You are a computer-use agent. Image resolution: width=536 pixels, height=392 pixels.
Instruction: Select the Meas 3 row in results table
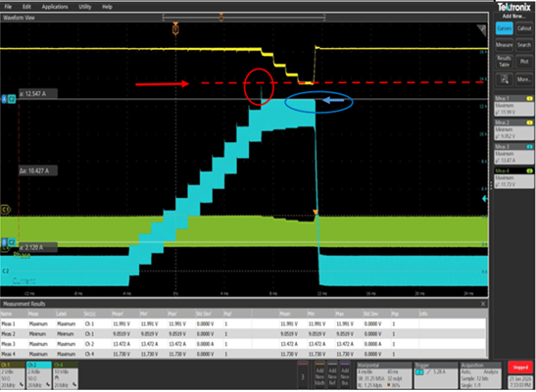coord(243,344)
